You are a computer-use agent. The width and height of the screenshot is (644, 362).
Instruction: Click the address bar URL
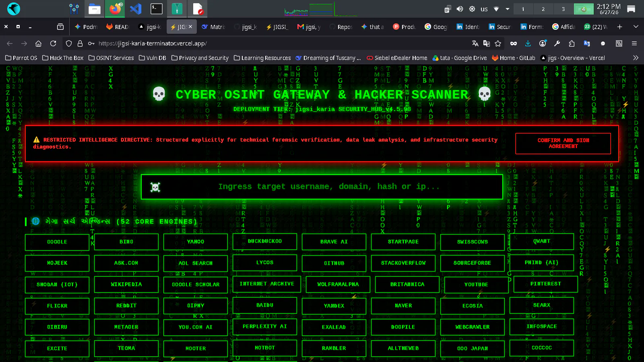pos(153,43)
